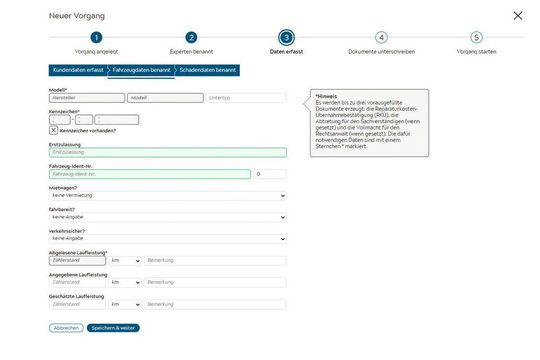Viewport: 540px width, 360px height.
Task: Click the Fahrzeug-Ident-Nr. field
Action: coord(150,174)
